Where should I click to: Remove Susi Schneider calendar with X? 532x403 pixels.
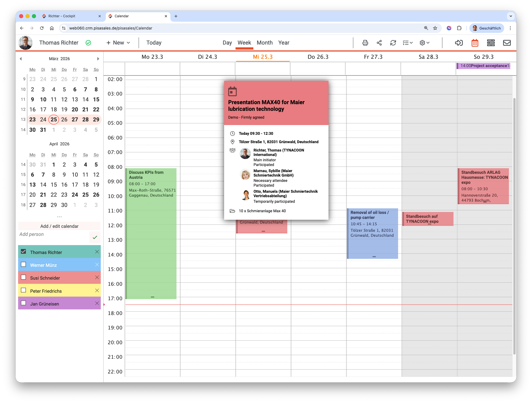point(97,277)
